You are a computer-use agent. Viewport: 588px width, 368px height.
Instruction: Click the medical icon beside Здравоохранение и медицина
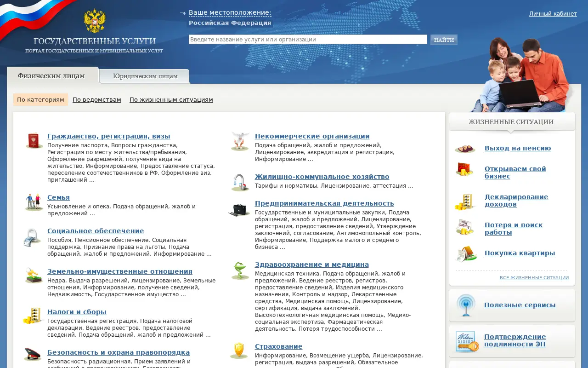[240, 270]
